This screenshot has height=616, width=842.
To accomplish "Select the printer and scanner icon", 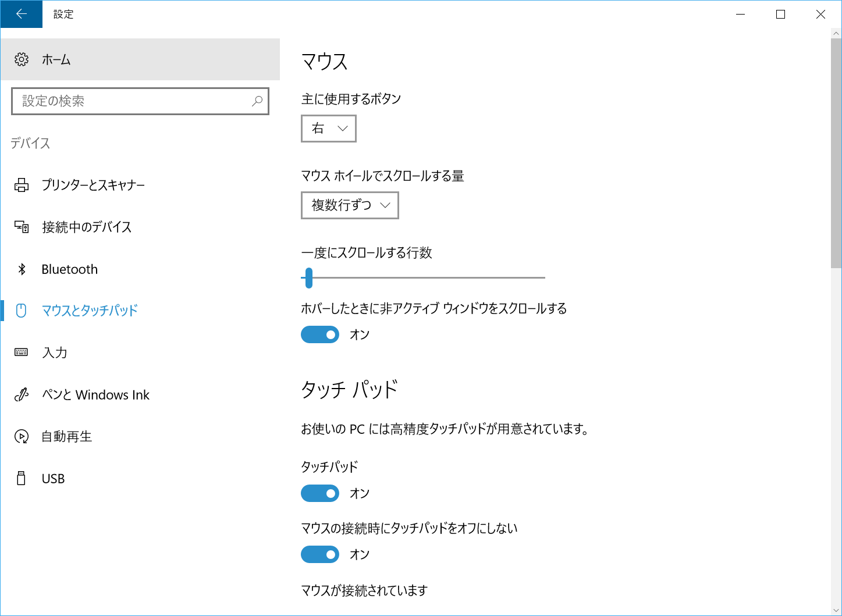I will point(22,184).
